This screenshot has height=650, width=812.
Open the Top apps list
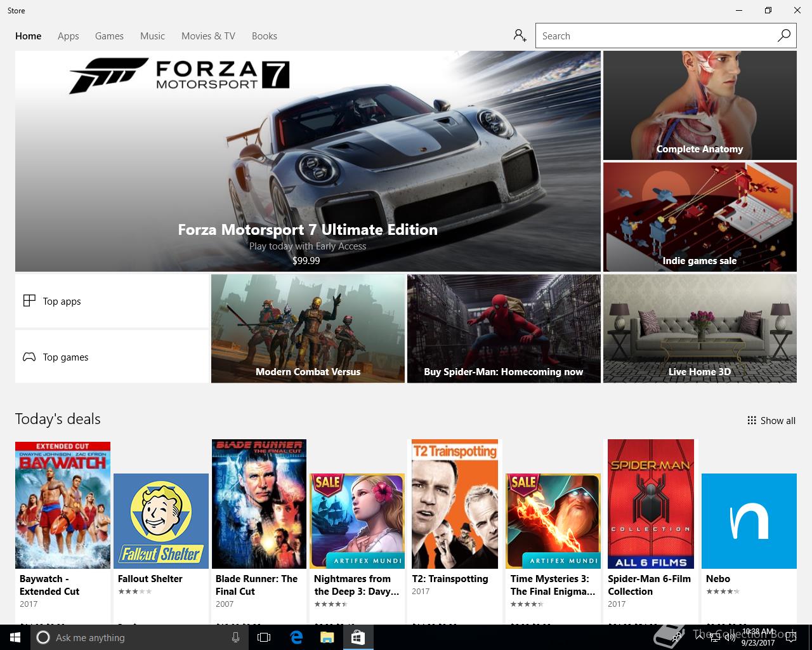(112, 301)
